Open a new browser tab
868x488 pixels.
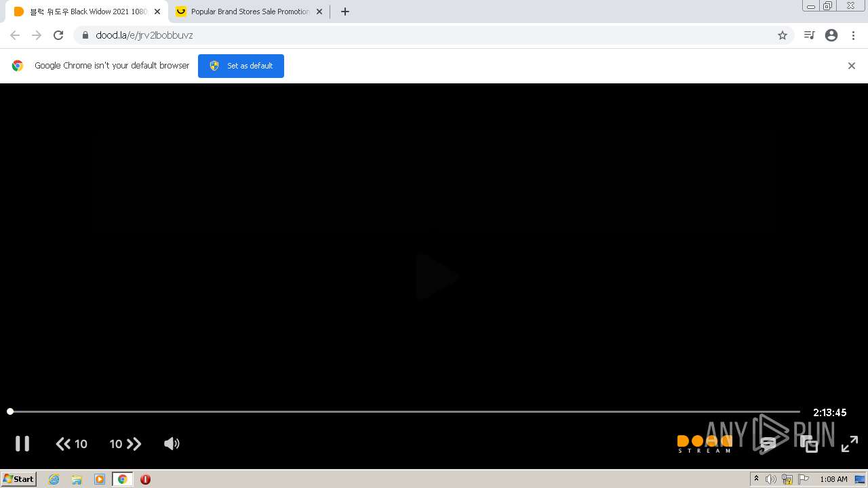click(x=345, y=12)
